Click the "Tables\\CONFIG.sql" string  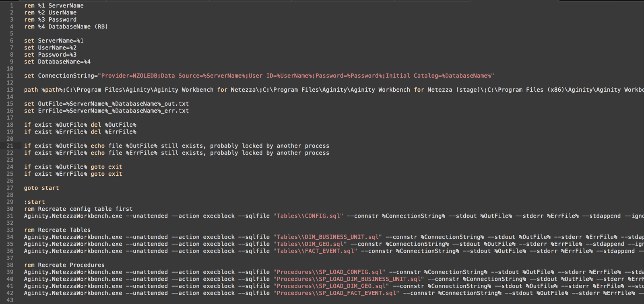(x=308, y=216)
